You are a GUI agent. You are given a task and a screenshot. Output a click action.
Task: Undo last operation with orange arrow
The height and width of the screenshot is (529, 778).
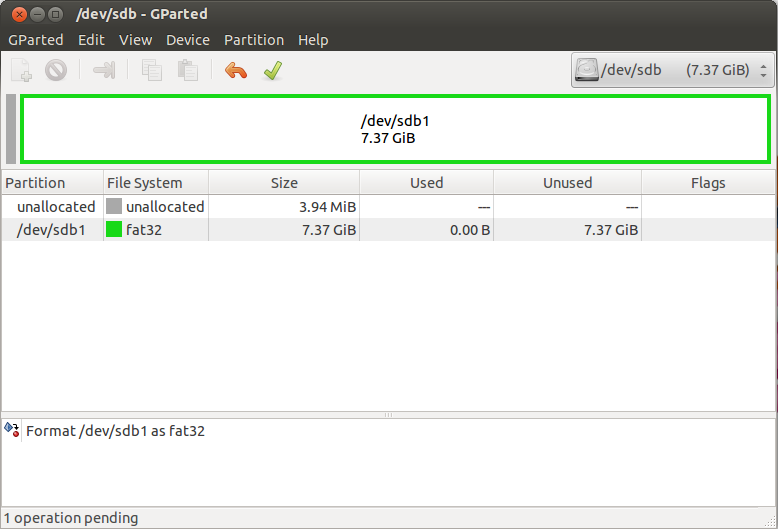(236, 70)
